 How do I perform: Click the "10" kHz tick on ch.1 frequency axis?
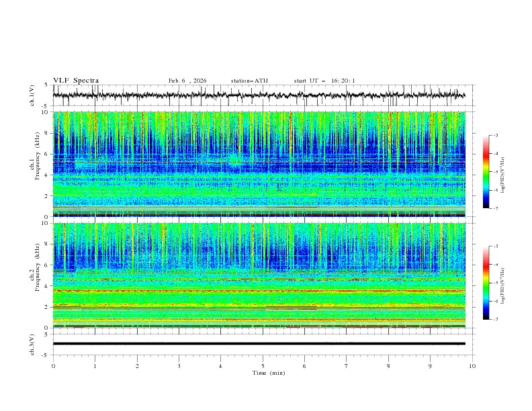(46, 112)
